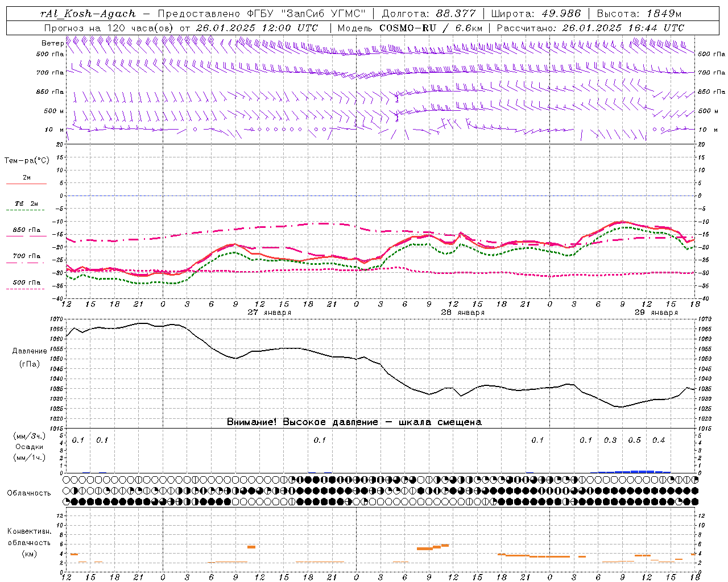The width and height of the screenshot is (728, 582).
Task: Click the 700 гПа temperature legend entry
Action: pyautogui.click(x=27, y=256)
